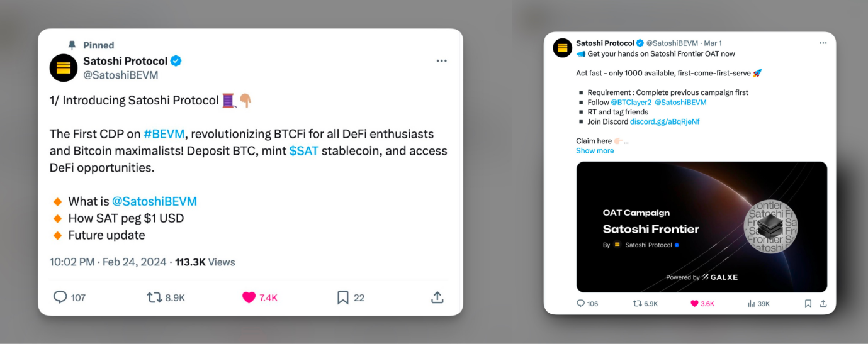Screen dimensions: 868x344
Task: Expand the OAT tweet with Show more
Action: click(595, 151)
